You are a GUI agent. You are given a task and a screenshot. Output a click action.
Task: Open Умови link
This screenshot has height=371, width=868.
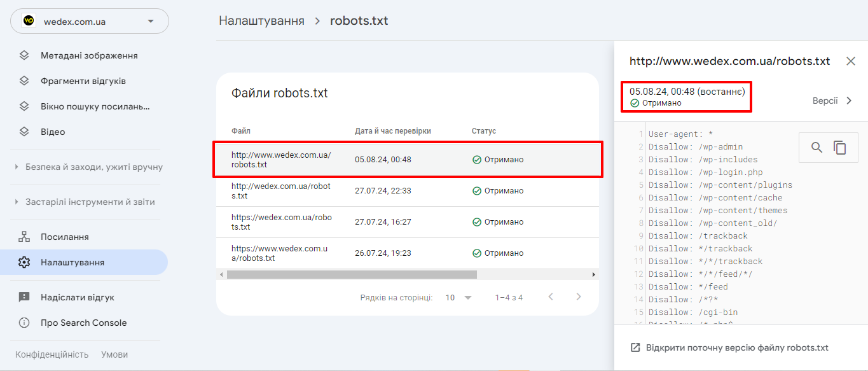click(x=114, y=354)
